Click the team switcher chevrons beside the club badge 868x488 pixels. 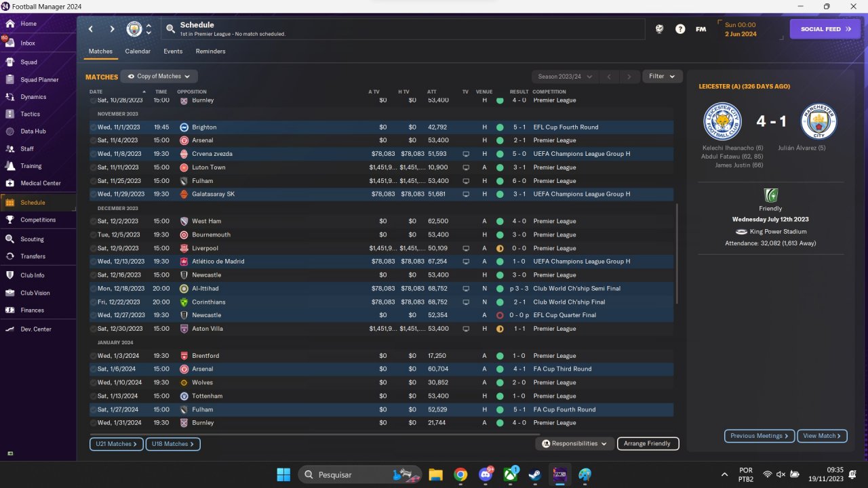coord(149,29)
